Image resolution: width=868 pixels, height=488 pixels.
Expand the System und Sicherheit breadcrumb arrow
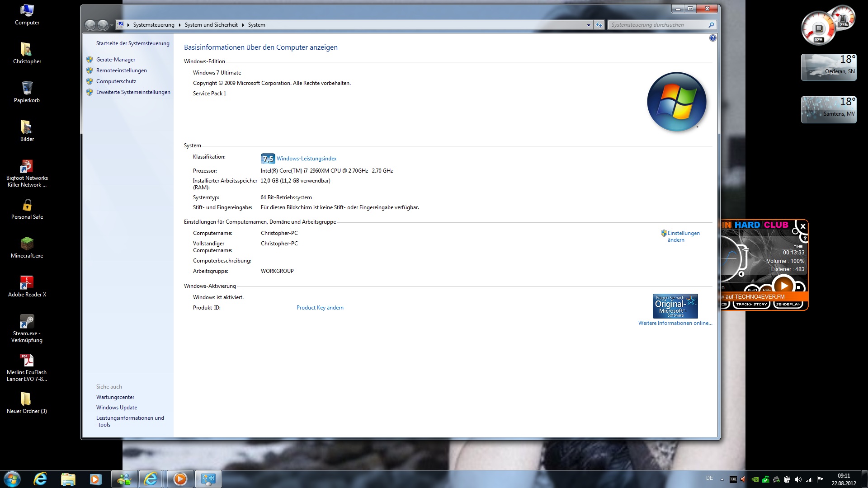(x=243, y=25)
